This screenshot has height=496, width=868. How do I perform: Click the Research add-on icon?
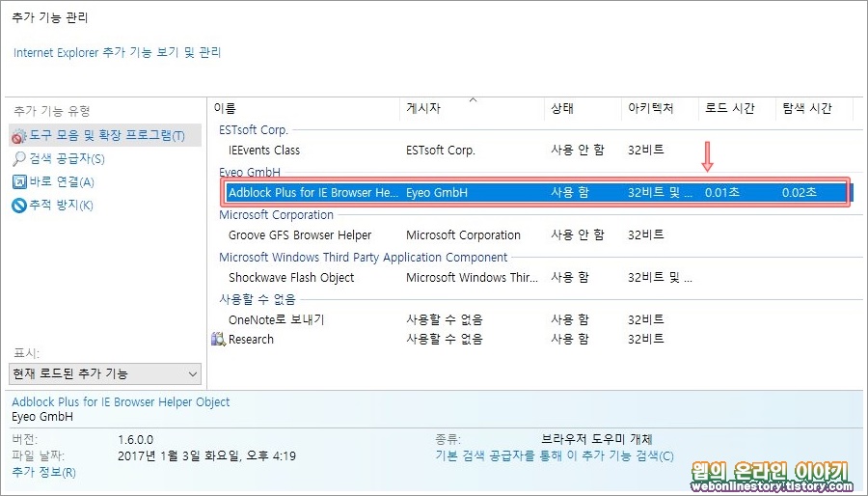tap(218, 339)
